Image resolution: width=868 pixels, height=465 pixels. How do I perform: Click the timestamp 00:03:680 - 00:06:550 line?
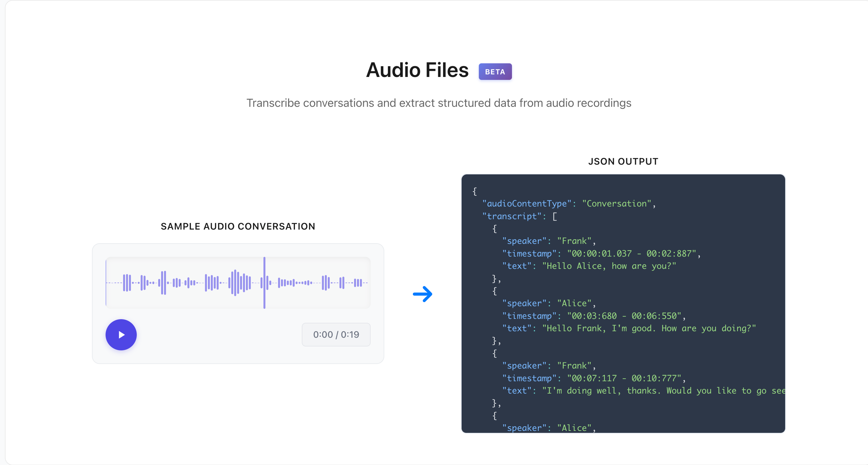[x=594, y=316]
